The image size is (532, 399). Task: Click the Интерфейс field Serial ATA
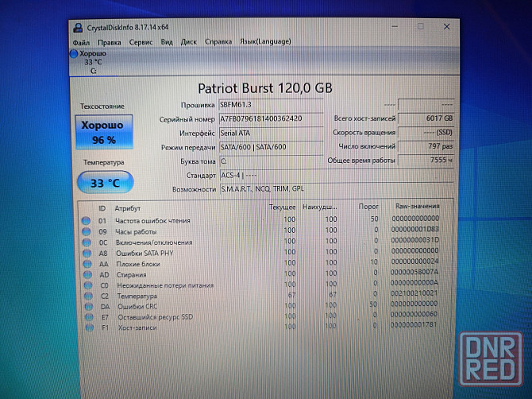pyautogui.click(x=271, y=133)
